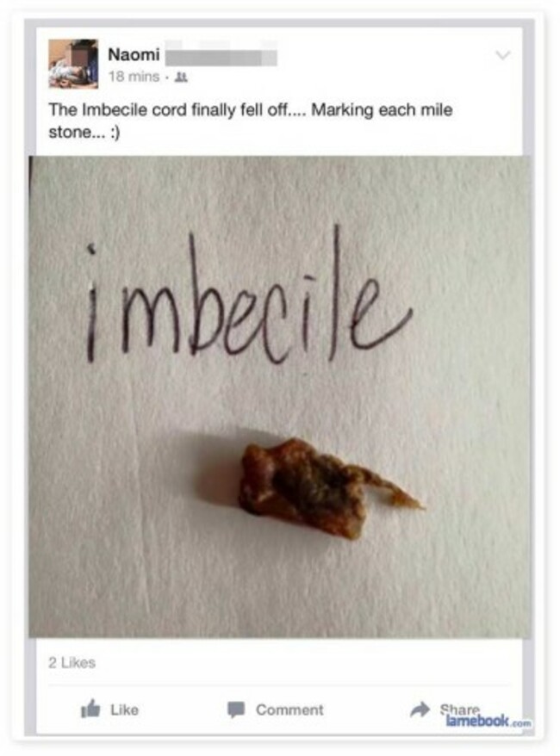Click the smiley emoticon ending the post

click(114, 132)
